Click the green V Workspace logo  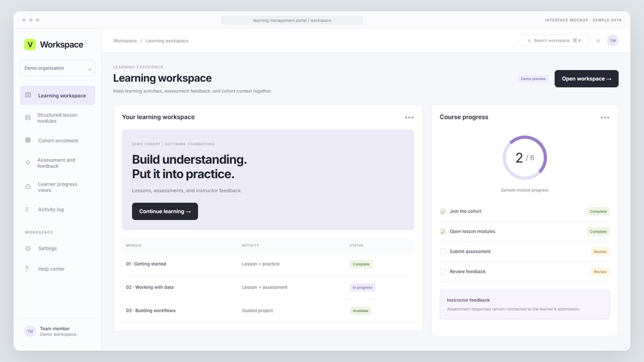(x=30, y=44)
